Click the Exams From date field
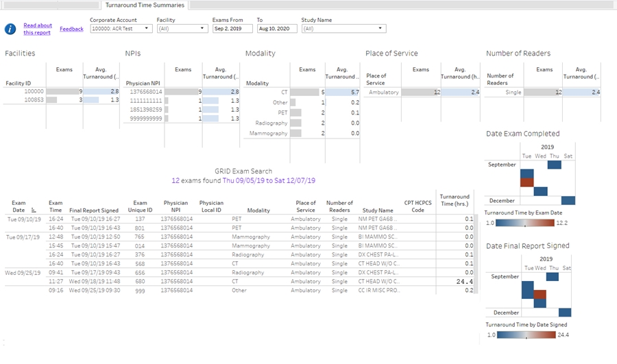The height and width of the screenshot is (364, 617). tap(231, 29)
